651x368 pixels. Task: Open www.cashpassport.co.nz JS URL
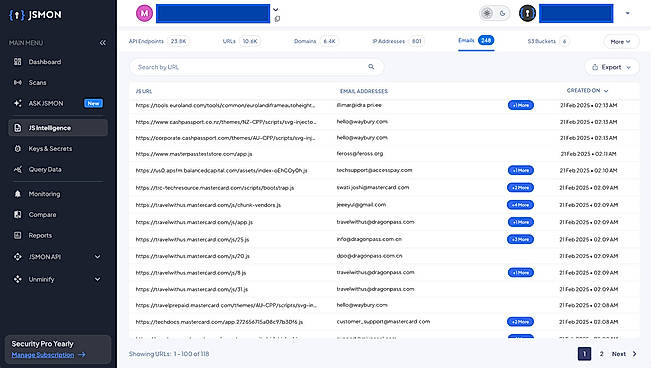coord(226,122)
